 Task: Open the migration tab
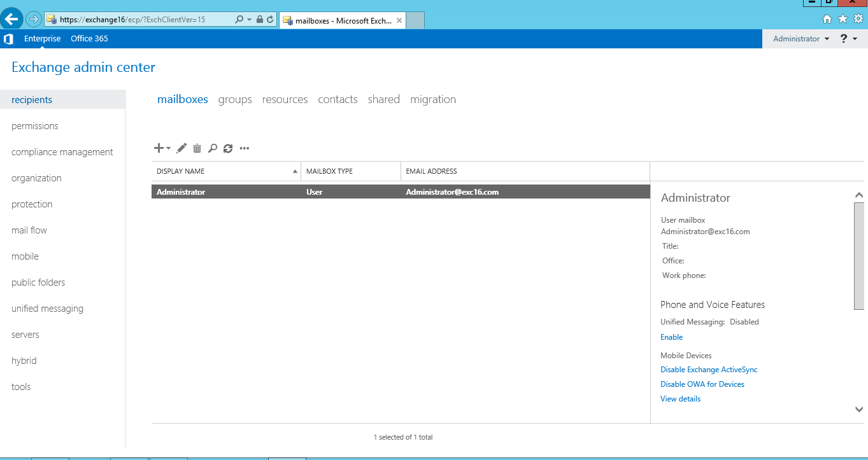(x=433, y=99)
